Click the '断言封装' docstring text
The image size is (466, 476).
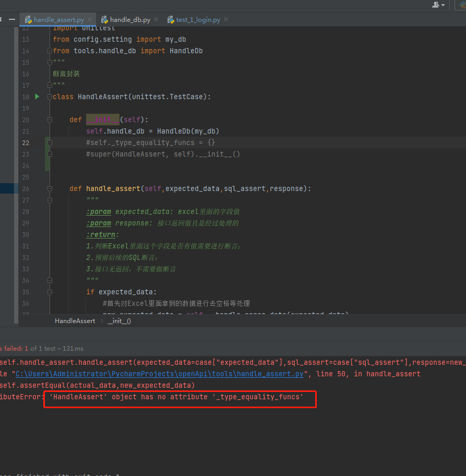point(66,74)
